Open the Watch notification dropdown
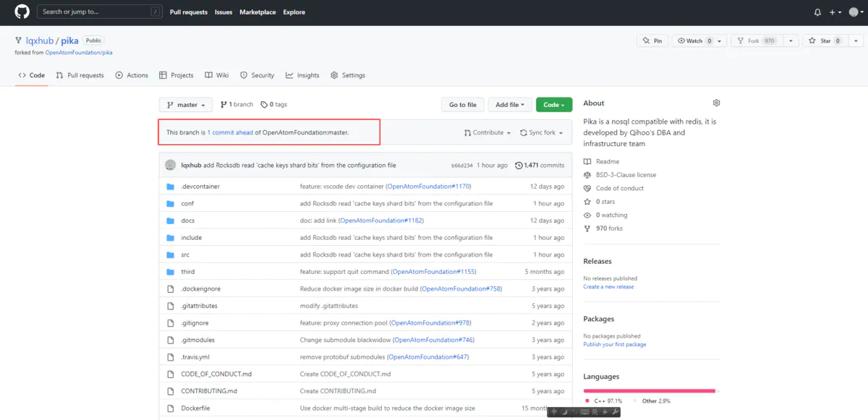The width and height of the screenshot is (868, 420). [699, 41]
